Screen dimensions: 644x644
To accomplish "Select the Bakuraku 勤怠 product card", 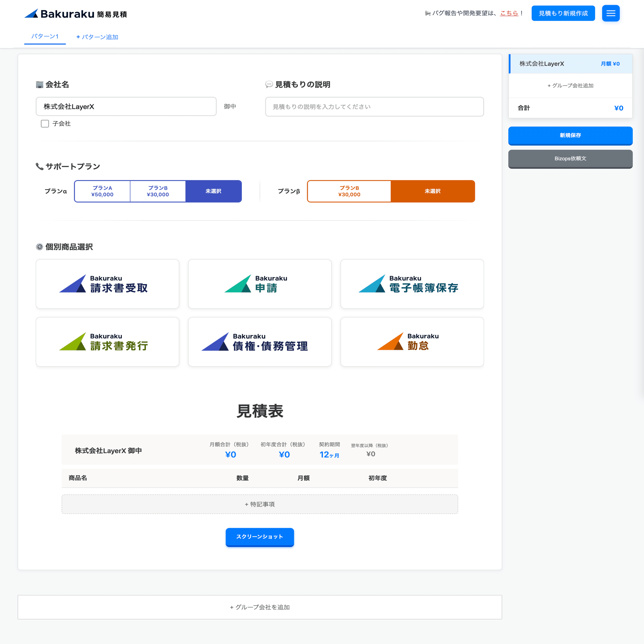I will 412,342.
